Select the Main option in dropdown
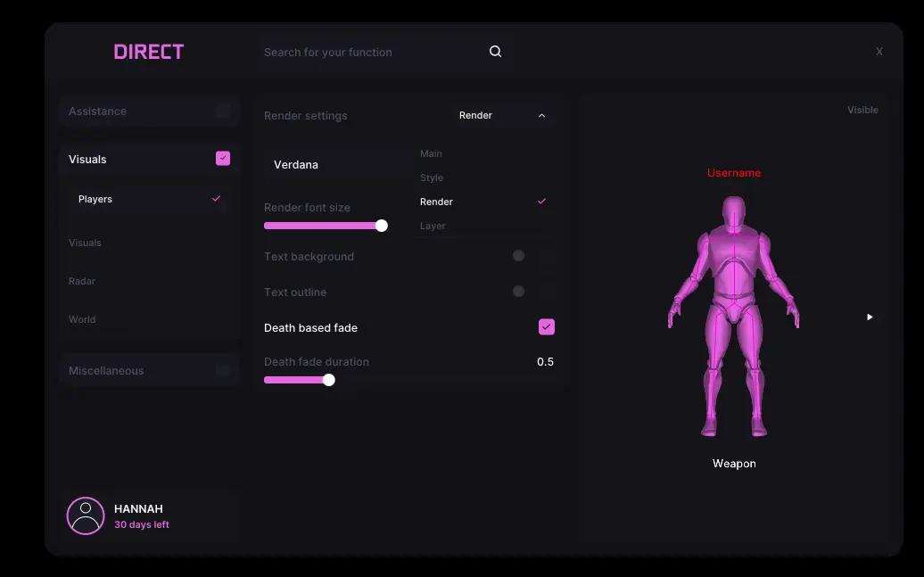The width and height of the screenshot is (924, 577). pyautogui.click(x=431, y=153)
